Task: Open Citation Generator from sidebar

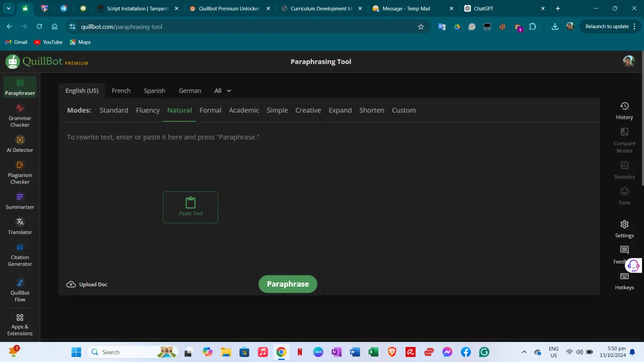Action: (x=20, y=254)
